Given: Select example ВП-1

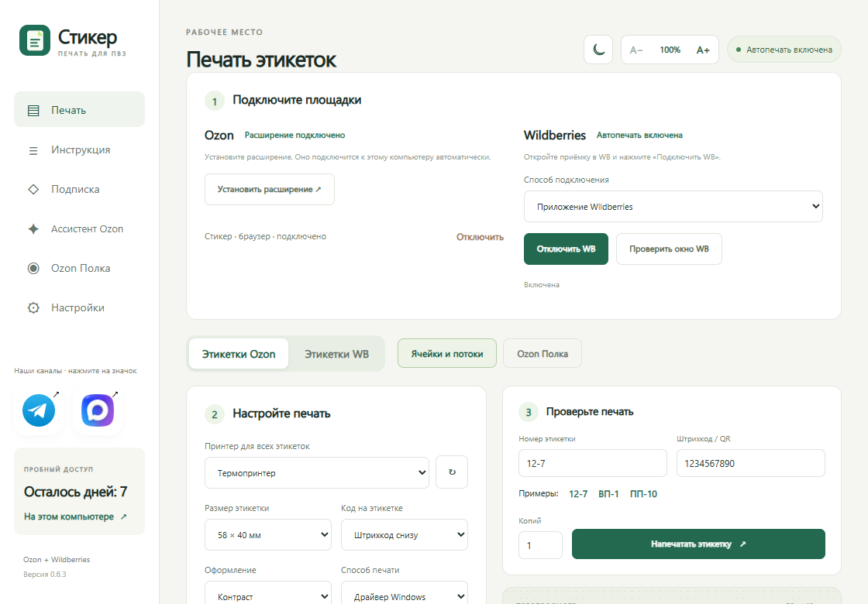Looking at the screenshot, I should pyautogui.click(x=608, y=494).
